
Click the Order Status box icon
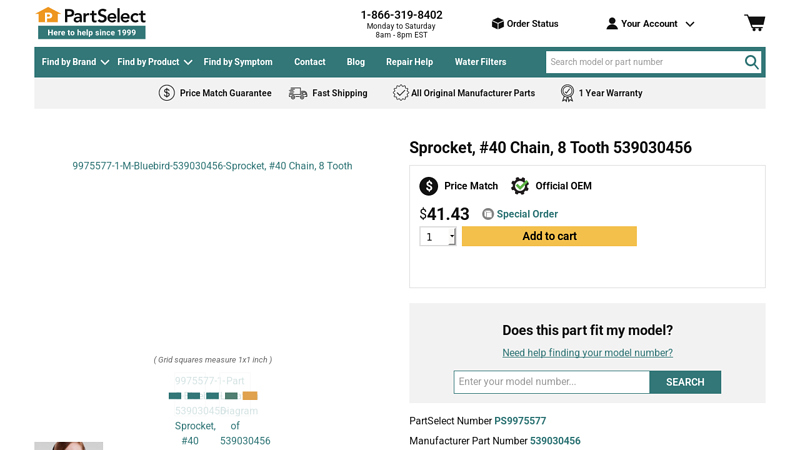497,23
